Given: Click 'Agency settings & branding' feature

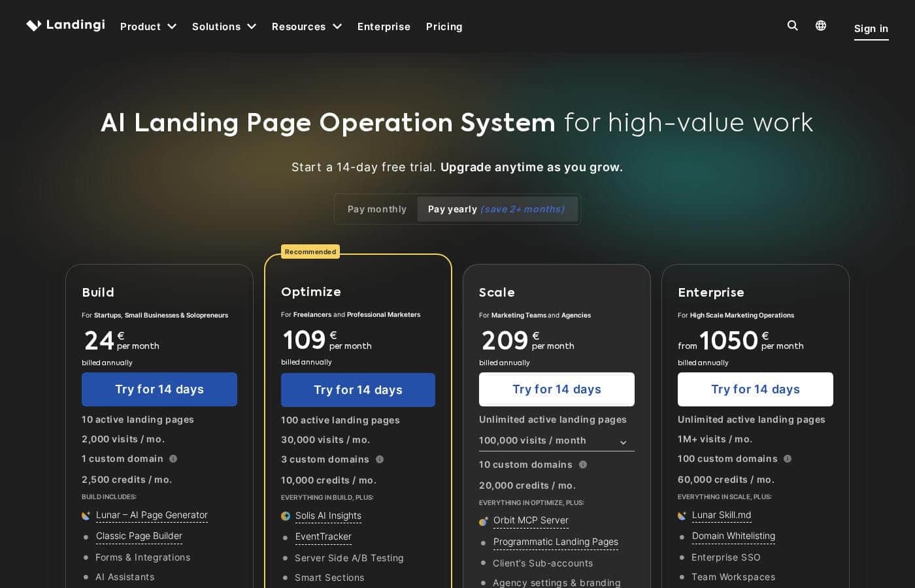Looking at the screenshot, I should [x=557, y=582].
